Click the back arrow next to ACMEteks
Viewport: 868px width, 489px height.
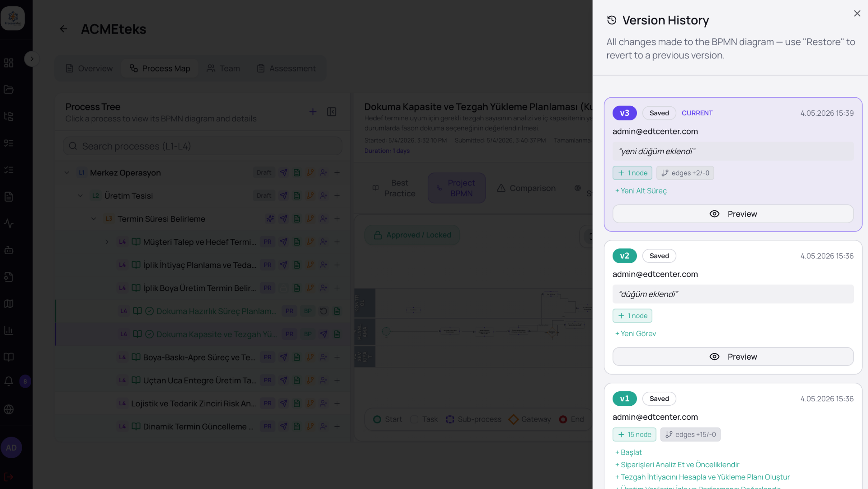click(x=63, y=29)
